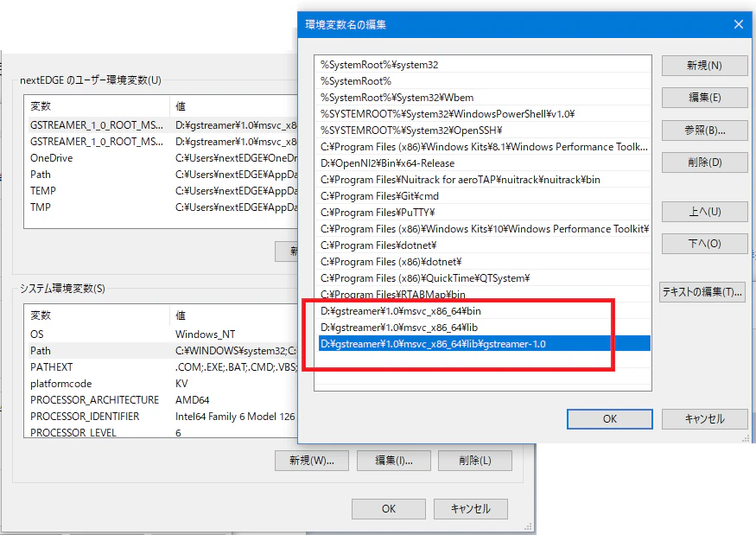This screenshot has height=535, width=756.
Task: Select the System32¥OpenSSH¥ path entry
Action: pyautogui.click(x=482, y=131)
